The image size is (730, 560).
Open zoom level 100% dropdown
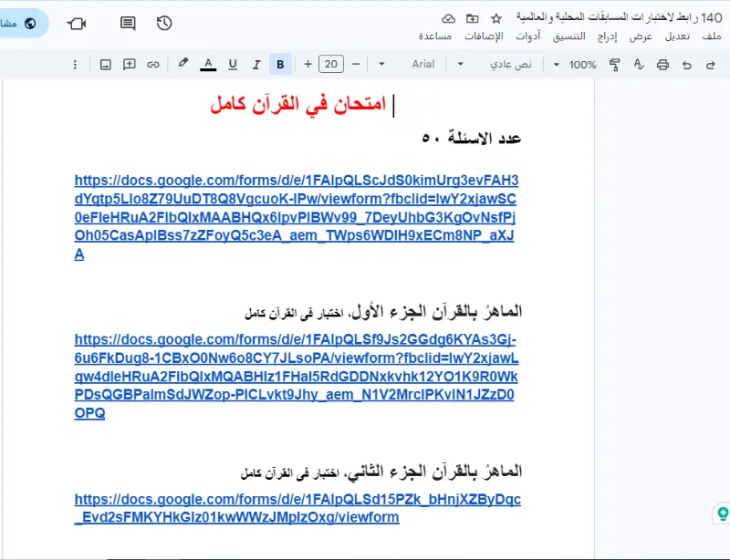click(x=578, y=65)
